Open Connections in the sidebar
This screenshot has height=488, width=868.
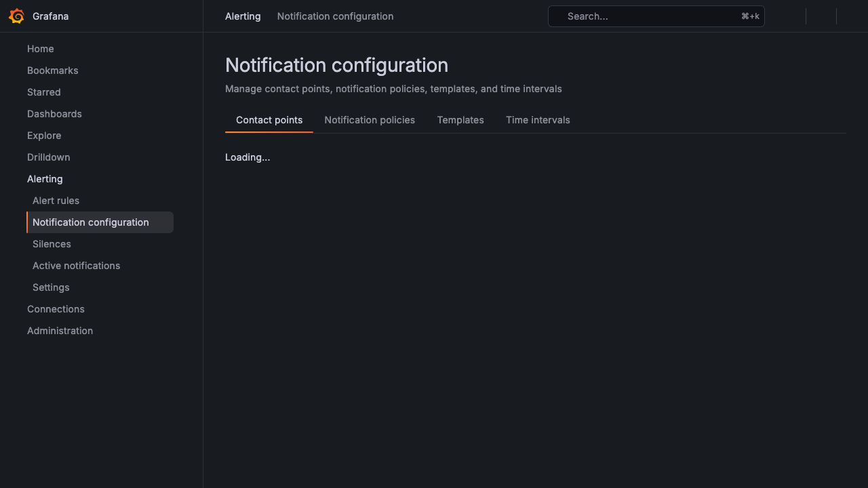pos(56,309)
